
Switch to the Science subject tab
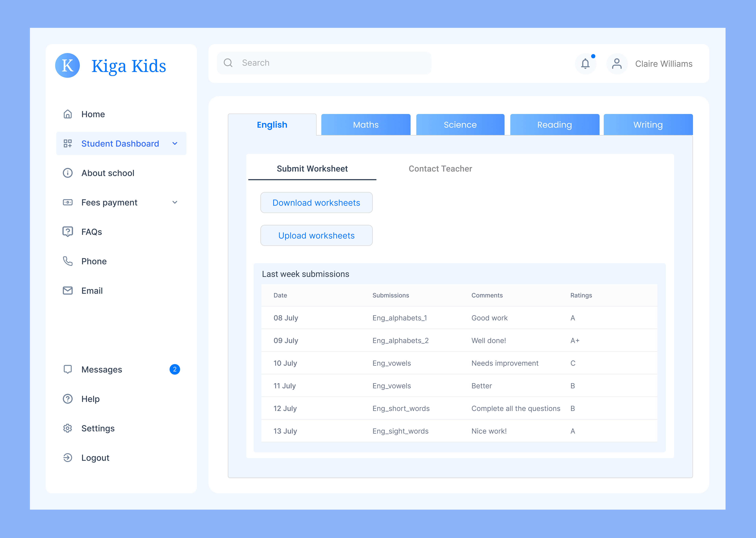pyautogui.click(x=460, y=125)
